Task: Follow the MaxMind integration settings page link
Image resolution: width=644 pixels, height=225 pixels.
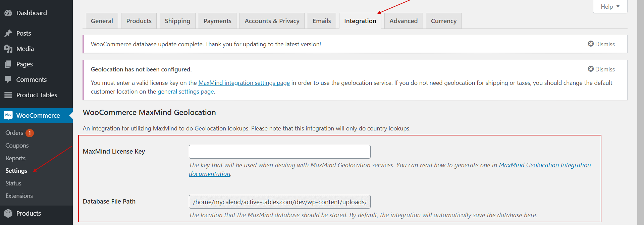Action: [244, 83]
